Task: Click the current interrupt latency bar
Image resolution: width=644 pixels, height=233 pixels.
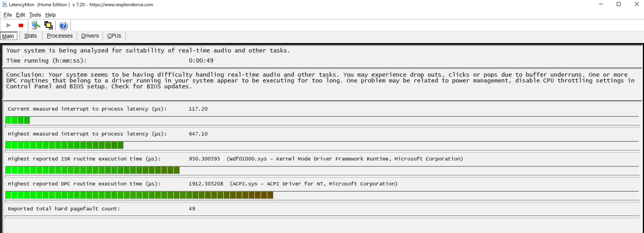Action: pyautogui.click(x=322, y=120)
